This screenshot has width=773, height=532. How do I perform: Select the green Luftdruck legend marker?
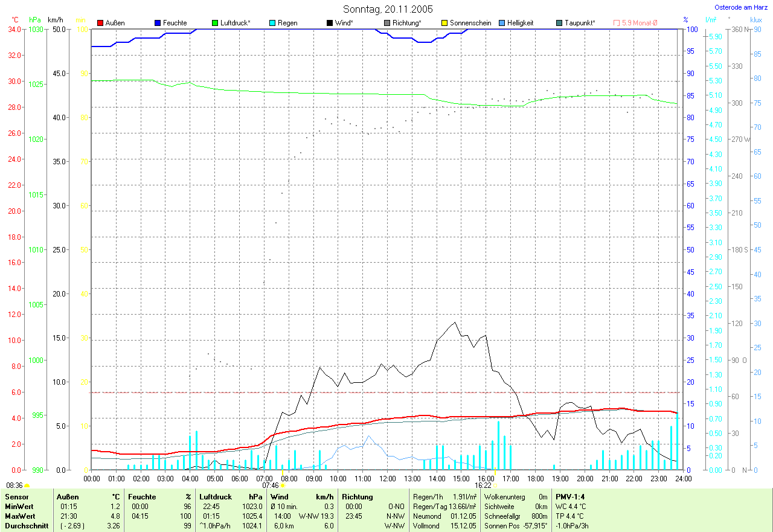(x=215, y=23)
